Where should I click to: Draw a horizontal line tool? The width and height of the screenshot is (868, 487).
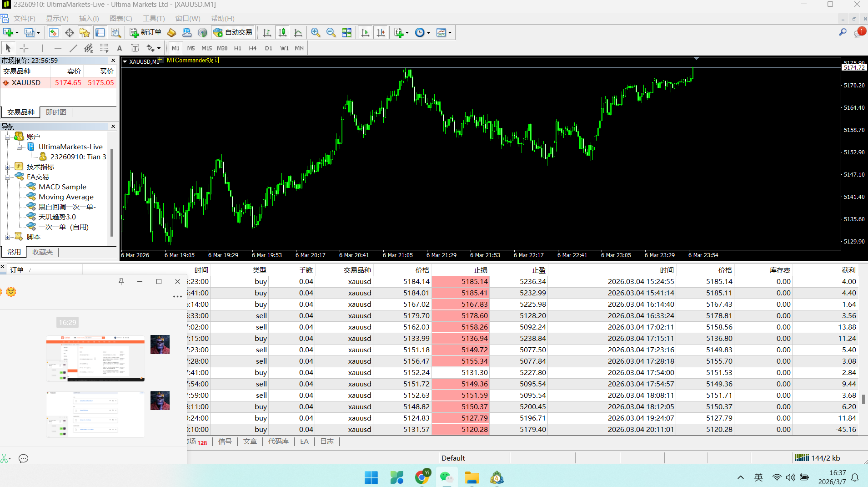click(58, 48)
